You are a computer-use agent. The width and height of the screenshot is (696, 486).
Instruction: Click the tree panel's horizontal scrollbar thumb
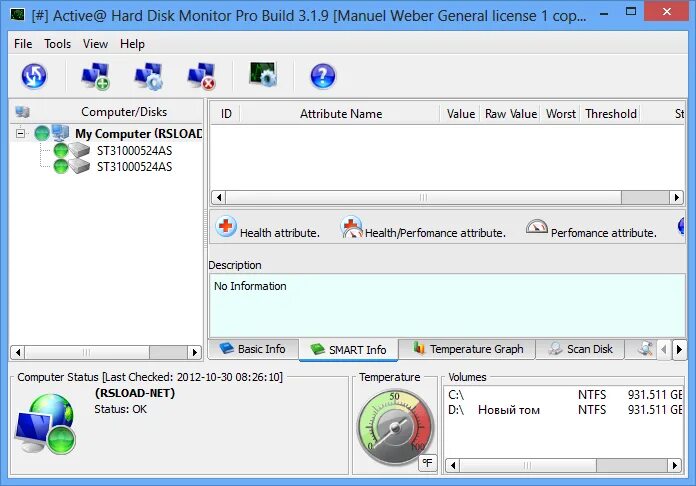pos(87,352)
